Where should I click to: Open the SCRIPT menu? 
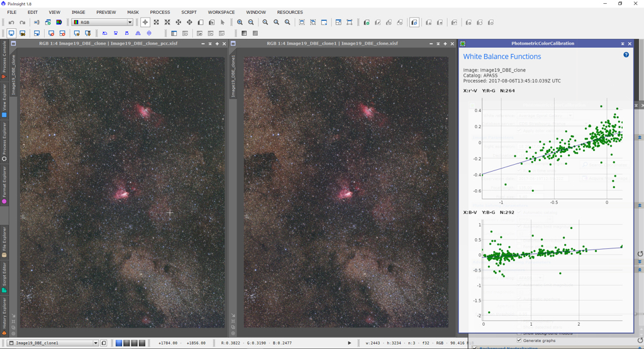189,13
